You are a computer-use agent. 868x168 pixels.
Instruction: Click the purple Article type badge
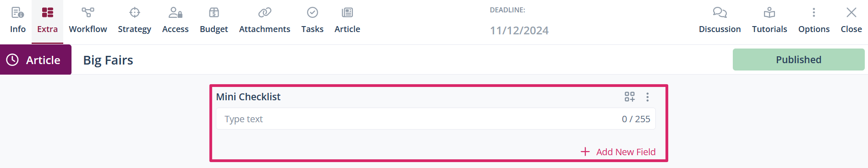click(36, 60)
